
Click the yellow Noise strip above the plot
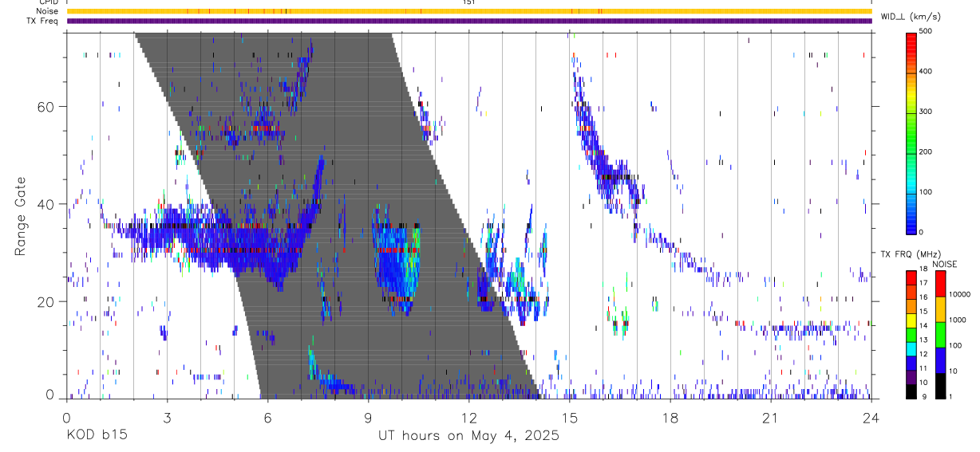(468, 11)
